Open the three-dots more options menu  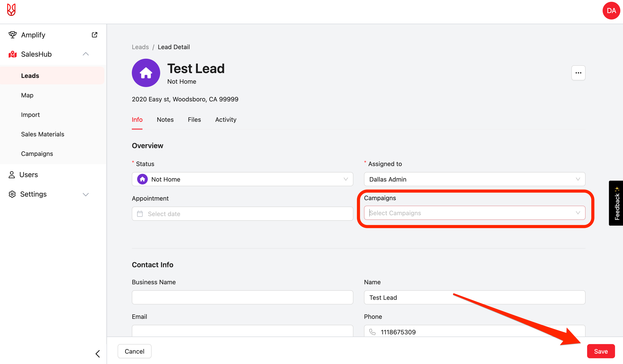578,73
